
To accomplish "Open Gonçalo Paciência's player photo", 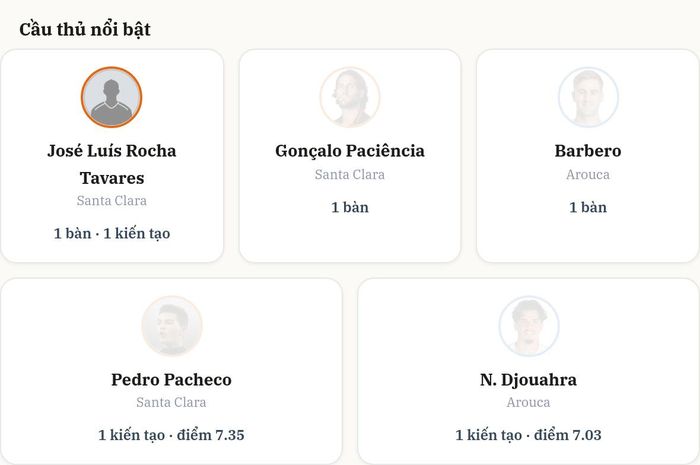I will [350, 97].
